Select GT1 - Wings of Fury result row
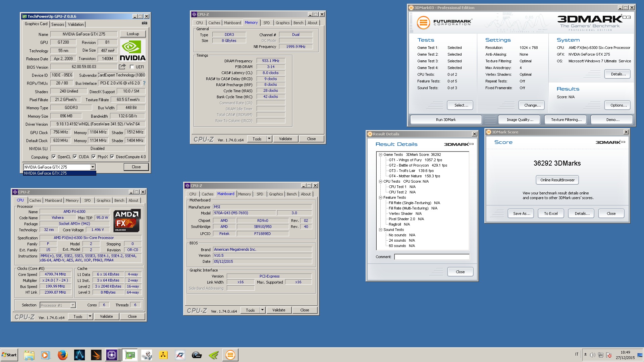644x362 pixels. click(x=415, y=160)
